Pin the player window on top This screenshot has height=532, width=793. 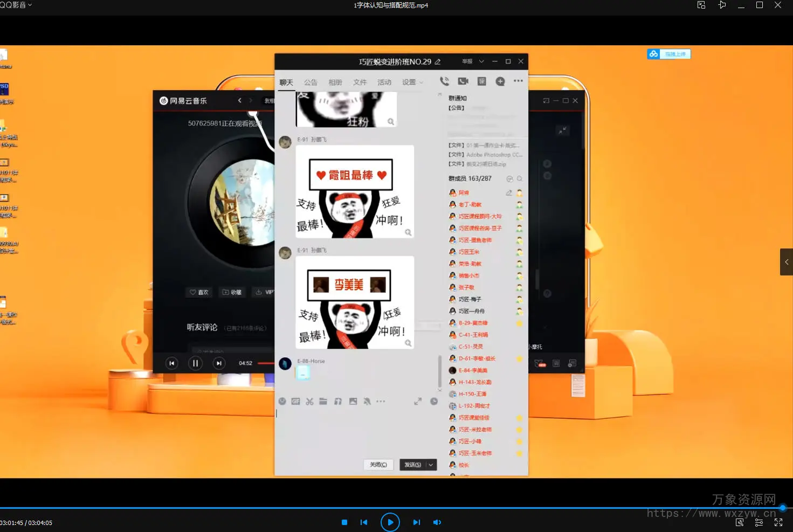click(x=722, y=5)
